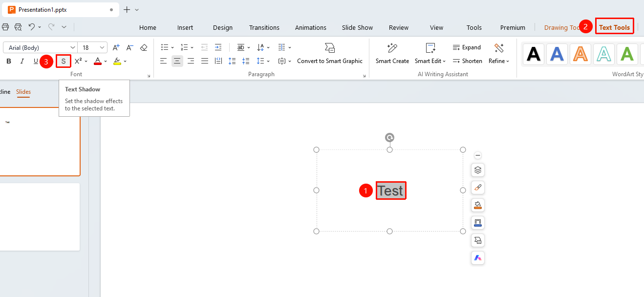Open the Smart Edit dropdown
Screen dimensions: 644x297
point(430,61)
